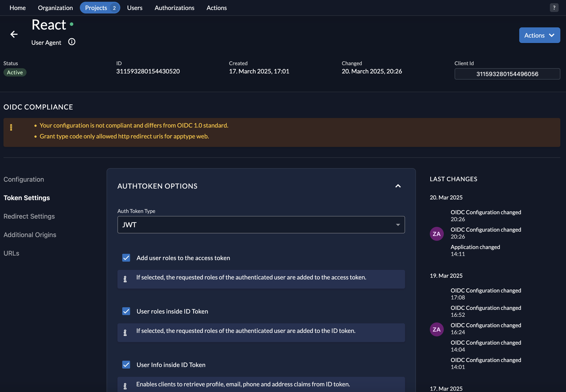Switch to the Organization tab
The image size is (566, 392).
pos(55,8)
